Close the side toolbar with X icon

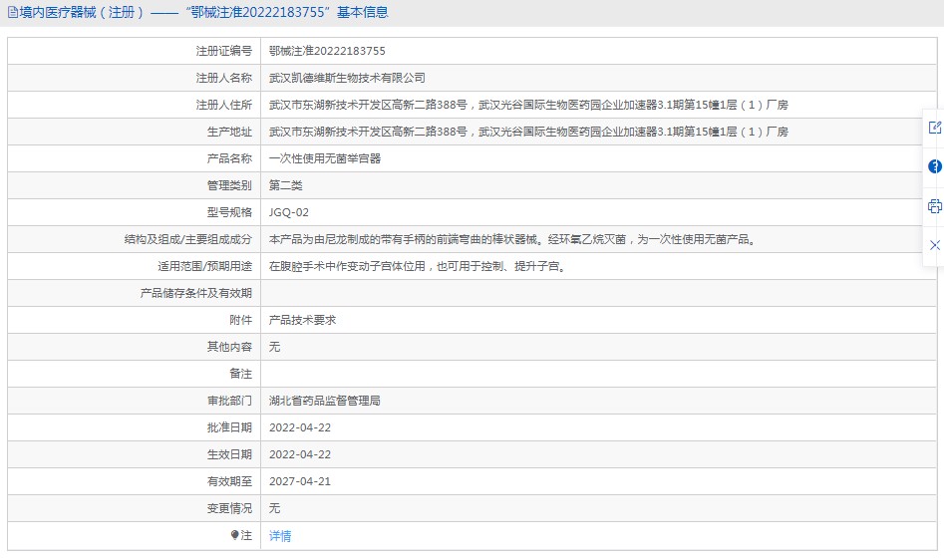pyautogui.click(x=934, y=245)
